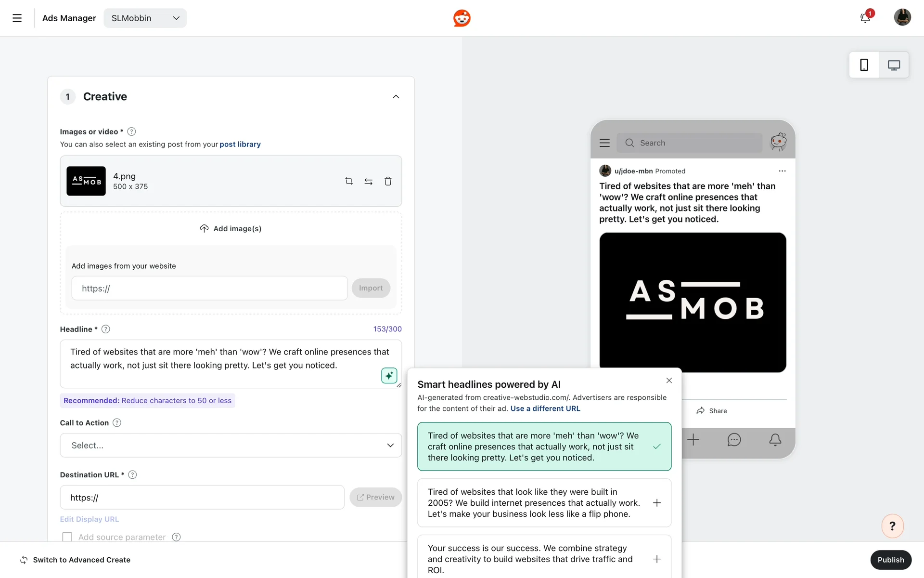Open the post library link

[240, 144]
